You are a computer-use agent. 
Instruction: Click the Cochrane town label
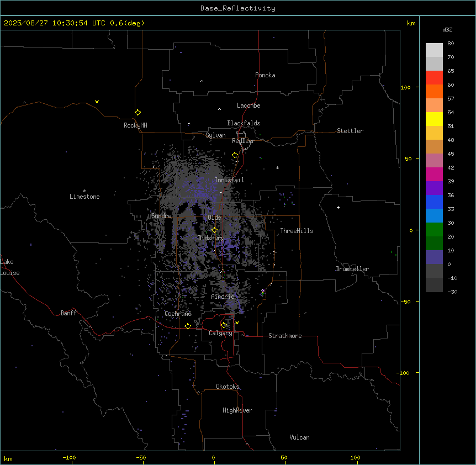click(x=178, y=314)
